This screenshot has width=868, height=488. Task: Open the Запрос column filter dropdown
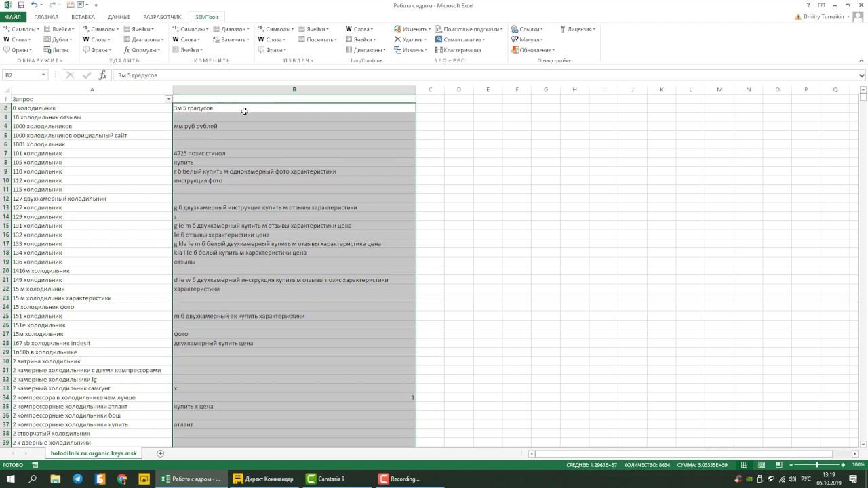(x=168, y=99)
